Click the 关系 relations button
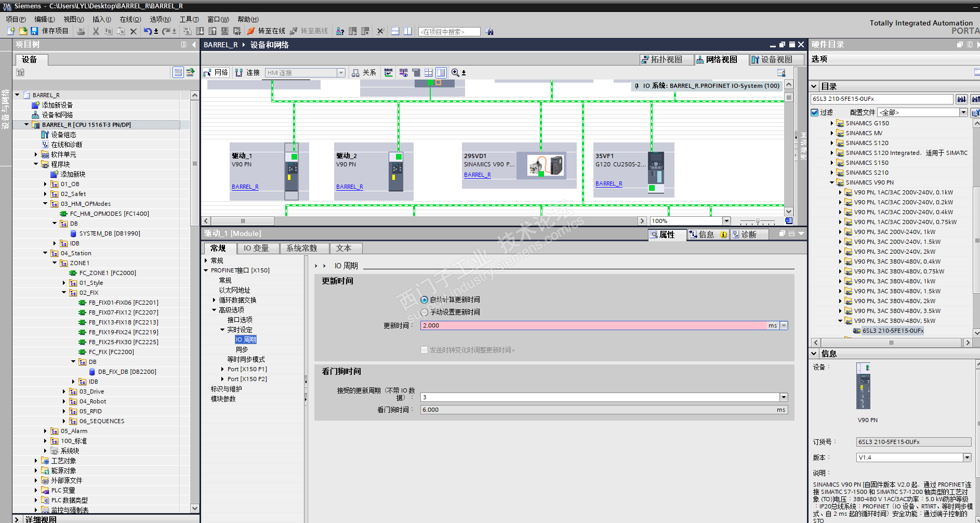This screenshot has width=980, height=523. (x=364, y=73)
